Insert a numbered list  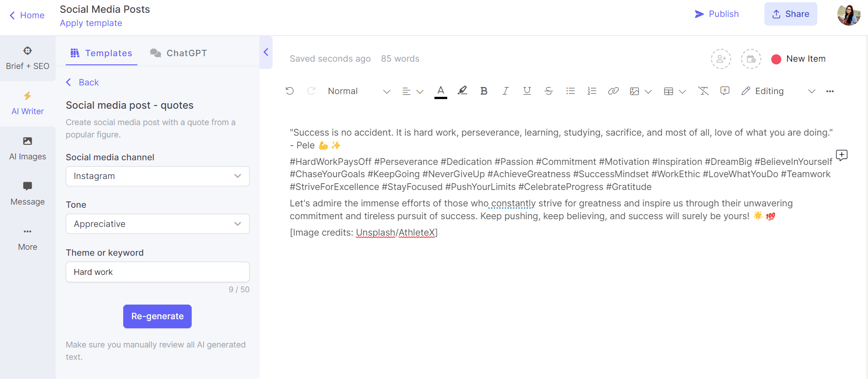[592, 91]
